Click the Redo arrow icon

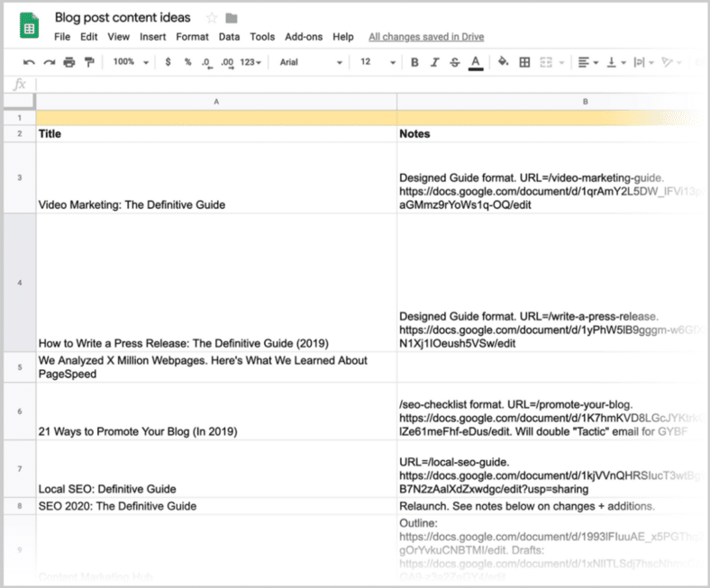49,62
